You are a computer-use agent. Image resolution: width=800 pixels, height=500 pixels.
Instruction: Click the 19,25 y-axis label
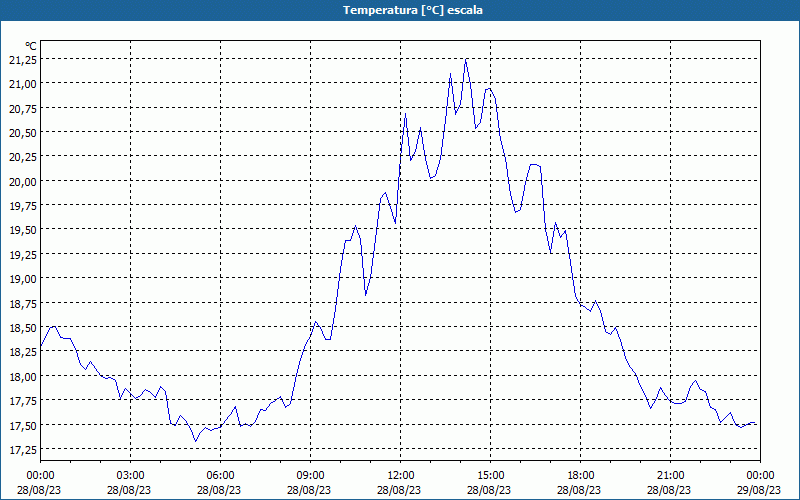(x=23, y=255)
